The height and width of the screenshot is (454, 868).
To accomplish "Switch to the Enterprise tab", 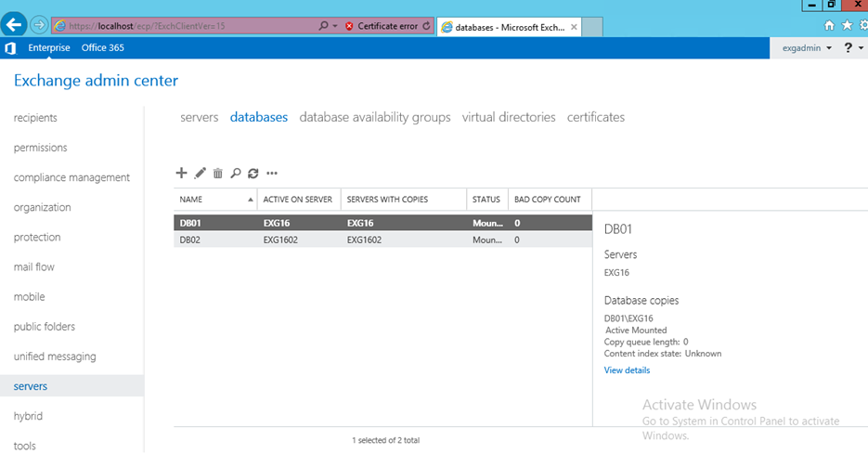I will (49, 47).
